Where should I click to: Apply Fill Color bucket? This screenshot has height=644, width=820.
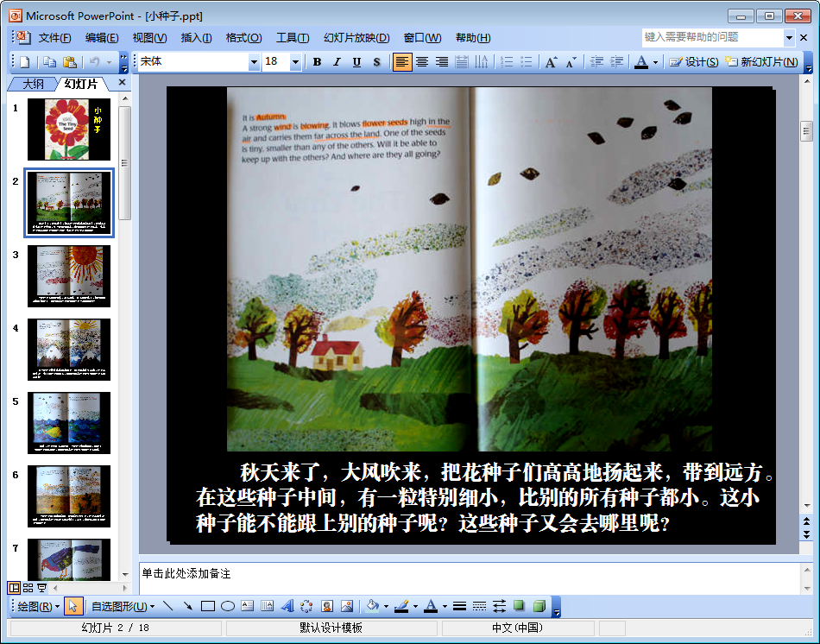pyautogui.click(x=372, y=606)
